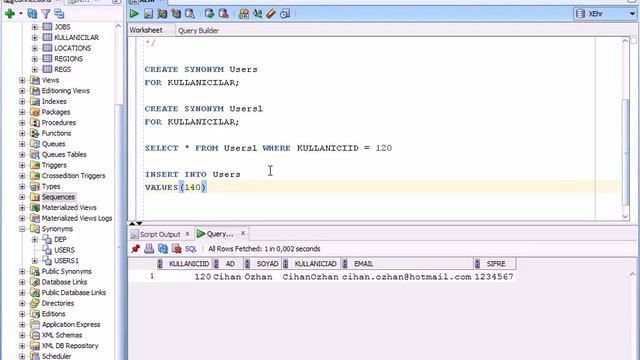
Task: Click the SQL link in the Query Result toolbar
Action: point(191,249)
